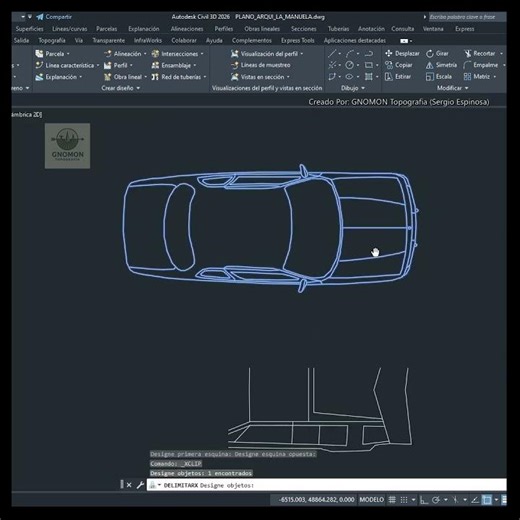
Task: Click Líneas de muestreo tool
Action: click(261, 65)
